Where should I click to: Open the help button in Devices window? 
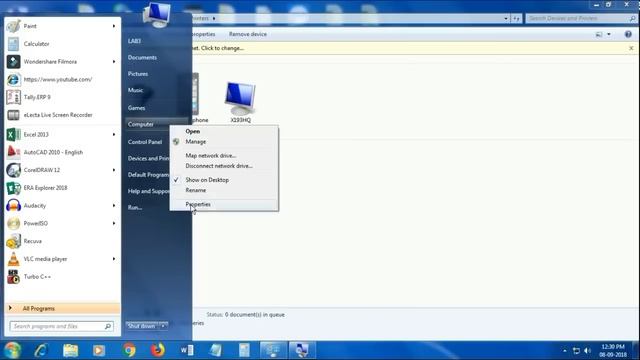(x=628, y=34)
